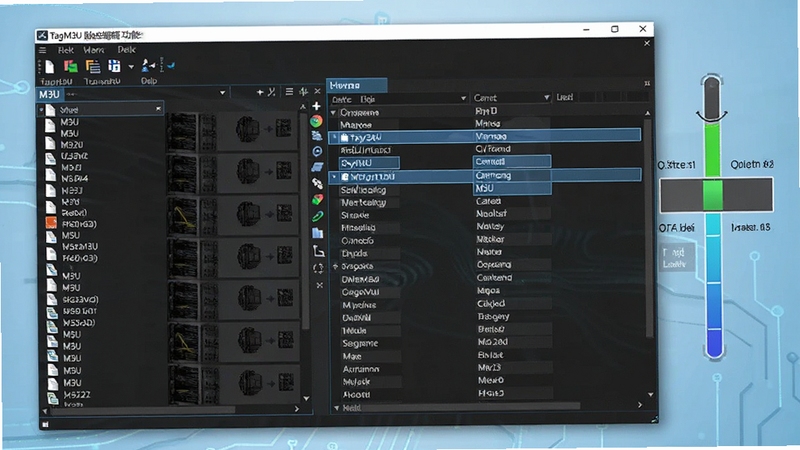Expand the lower highlighted row in the property list
800x450 pixels.
pyautogui.click(x=335, y=177)
